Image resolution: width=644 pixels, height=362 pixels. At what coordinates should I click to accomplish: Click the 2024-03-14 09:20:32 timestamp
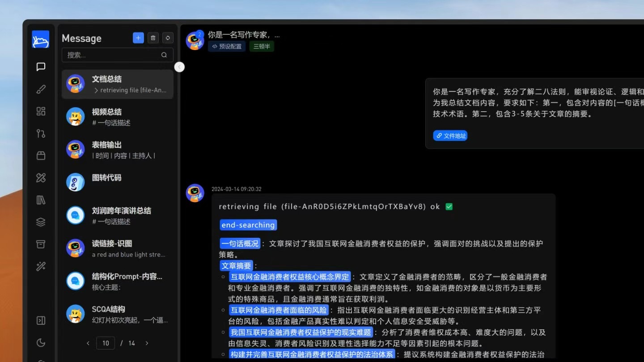tap(237, 189)
